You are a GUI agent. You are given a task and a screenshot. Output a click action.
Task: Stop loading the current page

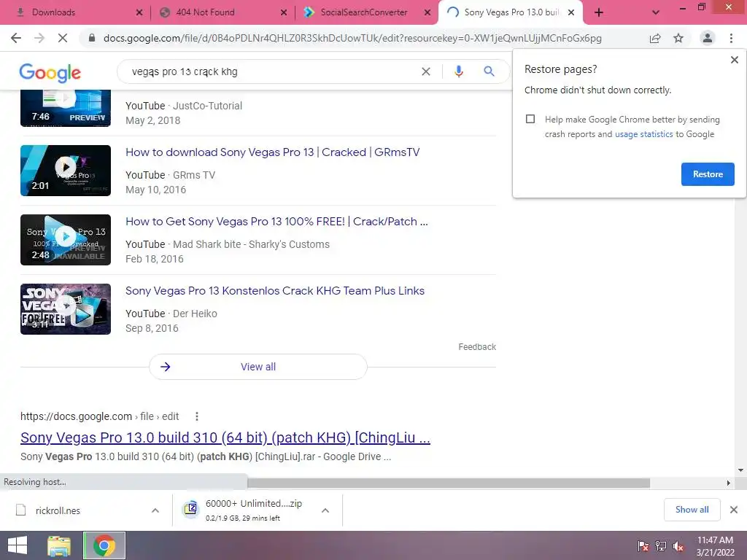pyautogui.click(x=63, y=38)
